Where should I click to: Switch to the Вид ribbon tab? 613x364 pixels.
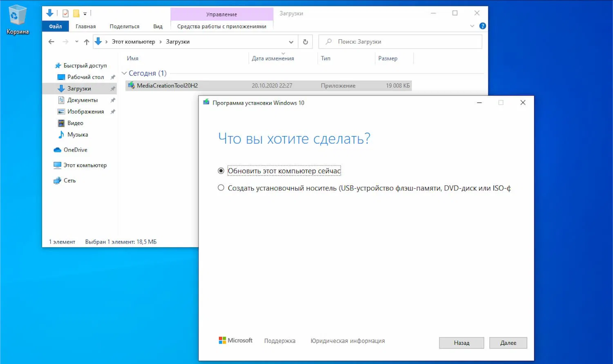158,26
